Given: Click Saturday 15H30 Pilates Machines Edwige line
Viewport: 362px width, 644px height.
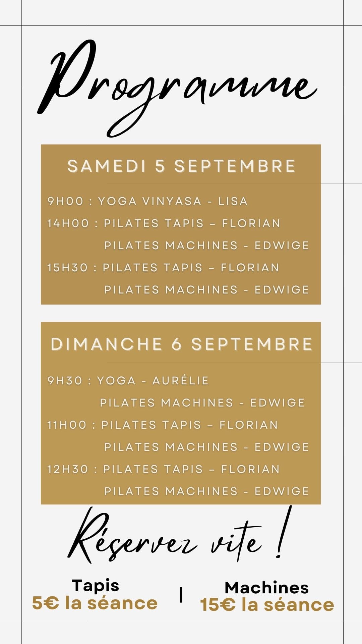Looking at the screenshot, I should 206,290.
